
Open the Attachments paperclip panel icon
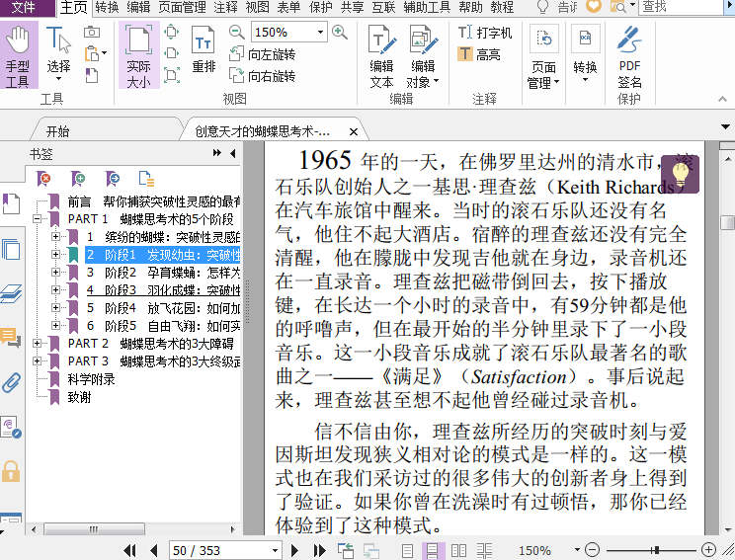[11, 382]
